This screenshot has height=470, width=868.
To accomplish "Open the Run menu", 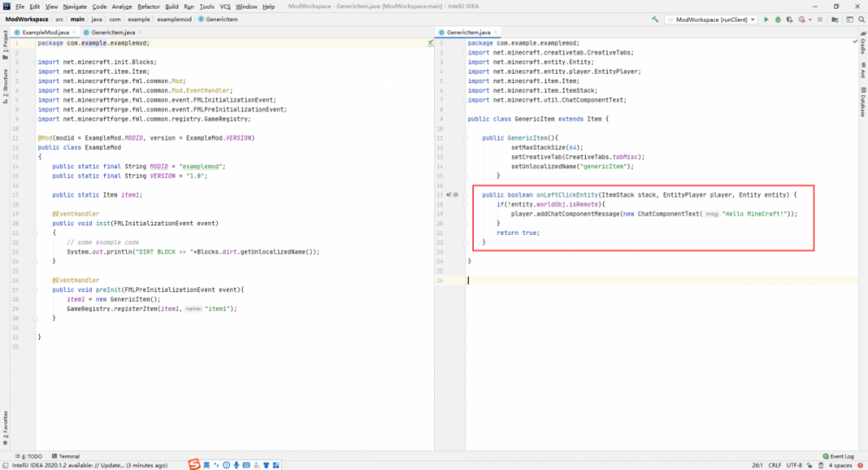I will (188, 7).
